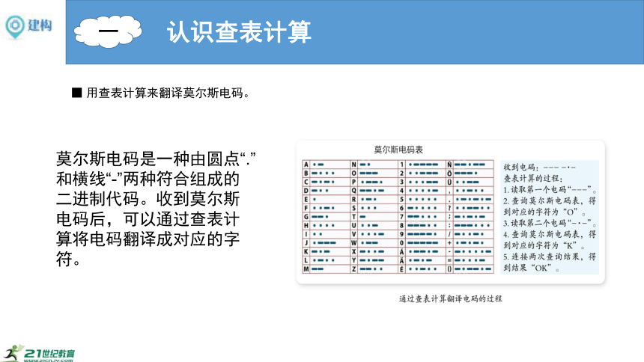Click digit 0 row in Morse table
The height and width of the screenshot is (362, 644).
(x=422, y=243)
